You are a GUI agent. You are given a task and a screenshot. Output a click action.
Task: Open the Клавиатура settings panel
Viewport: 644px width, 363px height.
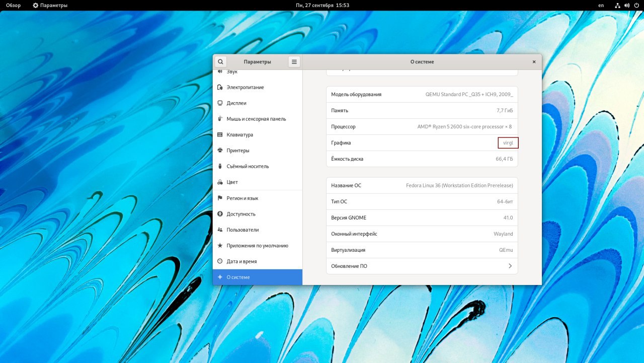point(258,135)
